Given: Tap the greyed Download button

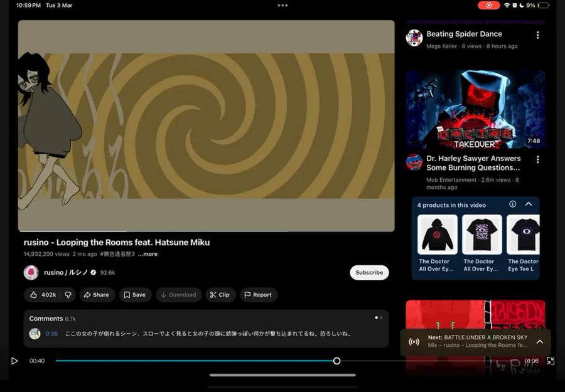Looking at the screenshot, I should coord(178,295).
